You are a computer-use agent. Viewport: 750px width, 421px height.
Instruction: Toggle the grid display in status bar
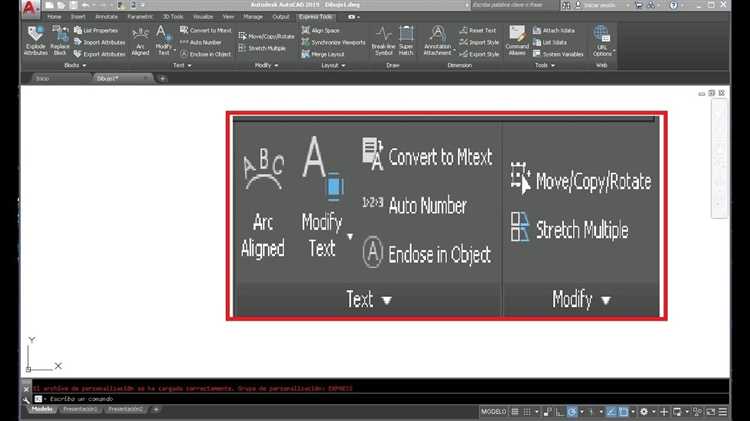click(515, 411)
